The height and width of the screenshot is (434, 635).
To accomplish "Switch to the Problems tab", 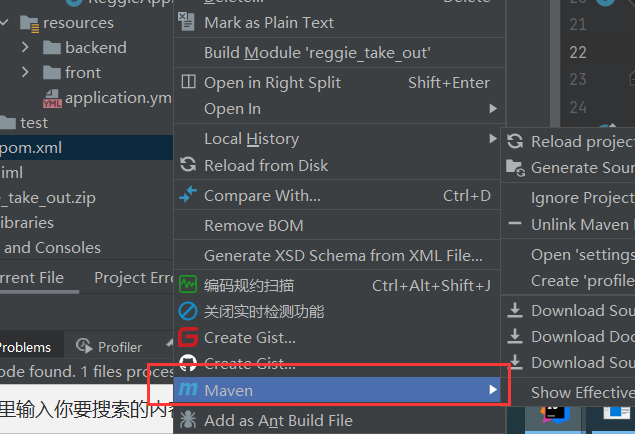I will click(x=25, y=347).
